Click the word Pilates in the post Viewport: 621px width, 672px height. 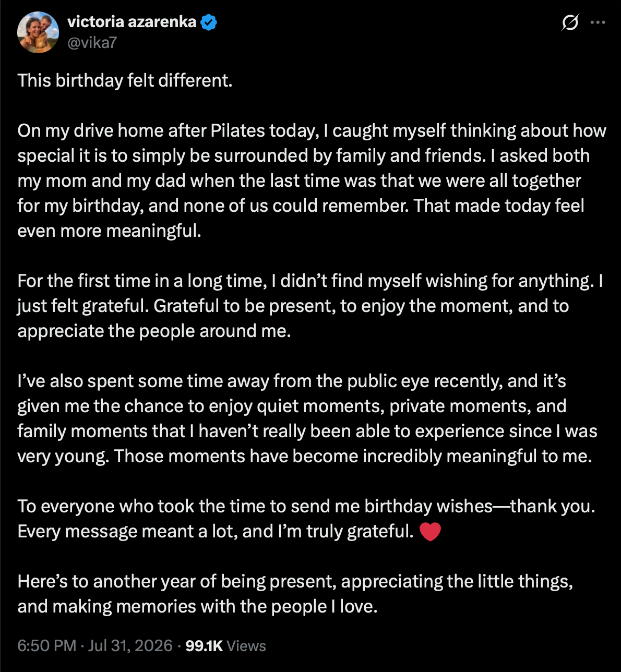(x=237, y=130)
